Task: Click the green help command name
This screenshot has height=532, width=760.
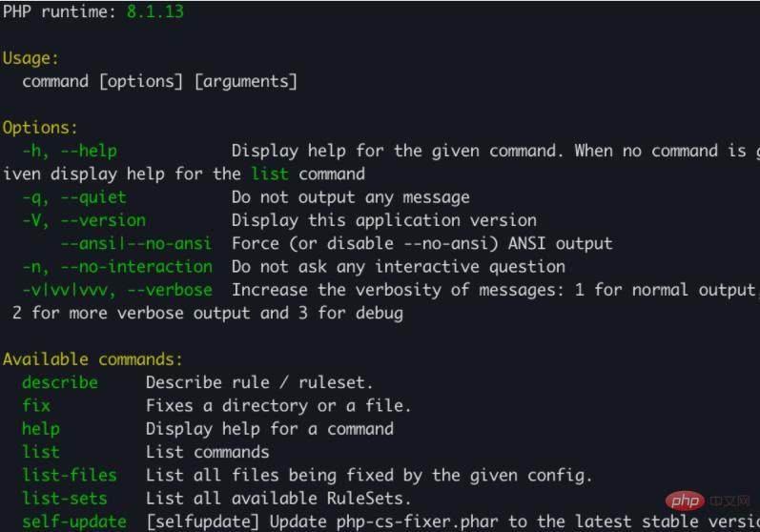Action: pos(41,429)
